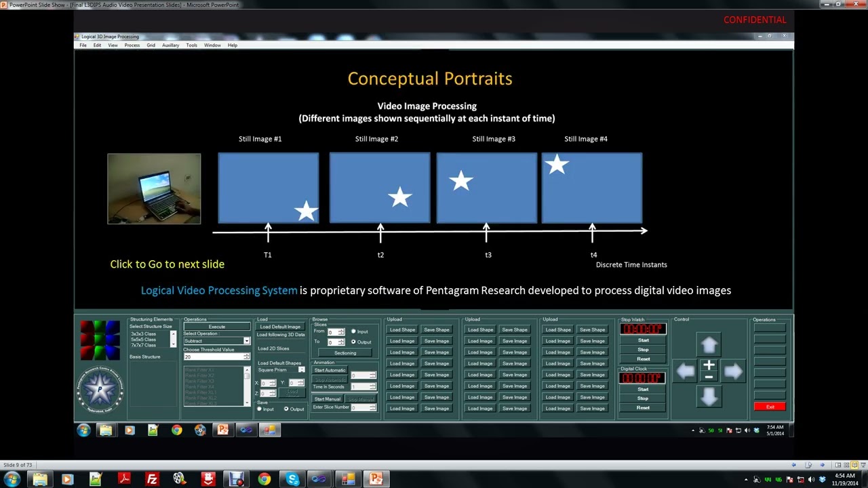Click the up arrow in Control panel

tap(709, 345)
